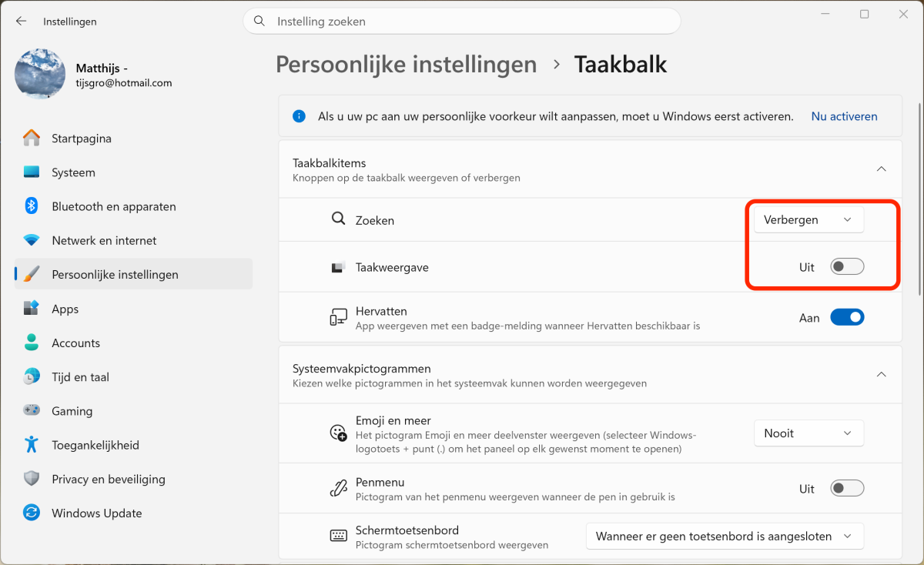Select Accounts in the sidebar
This screenshot has height=565, width=924.
[x=75, y=343]
